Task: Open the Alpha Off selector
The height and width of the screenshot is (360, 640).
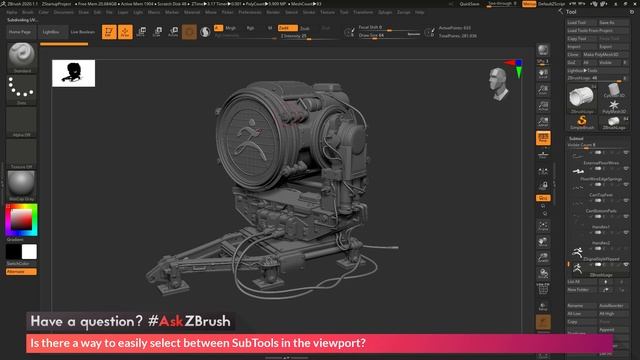Action: click(22, 122)
